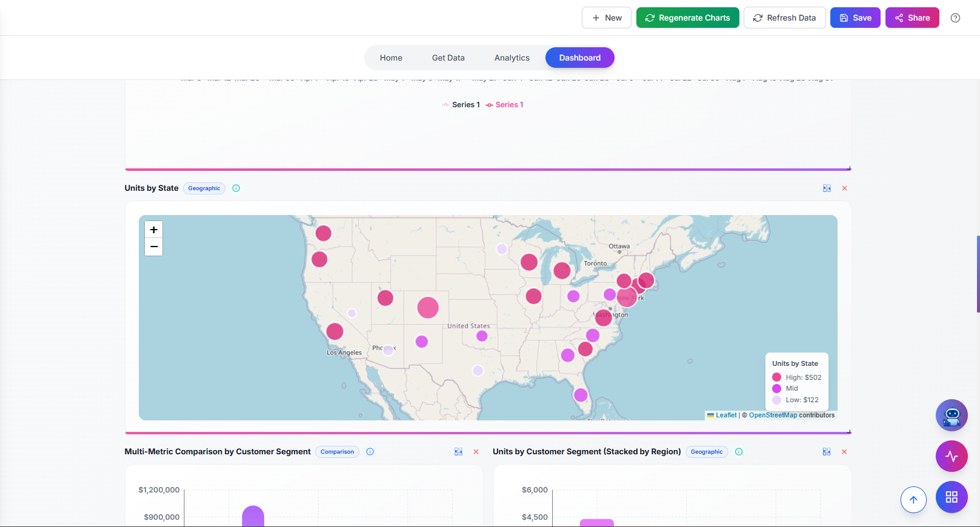
Task: Click the help question mark icon
Action: click(955, 18)
